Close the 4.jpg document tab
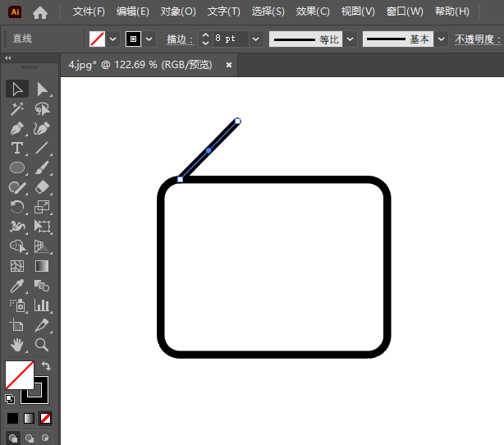Image resolution: width=504 pixels, height=445 pixels. [229, 65]
